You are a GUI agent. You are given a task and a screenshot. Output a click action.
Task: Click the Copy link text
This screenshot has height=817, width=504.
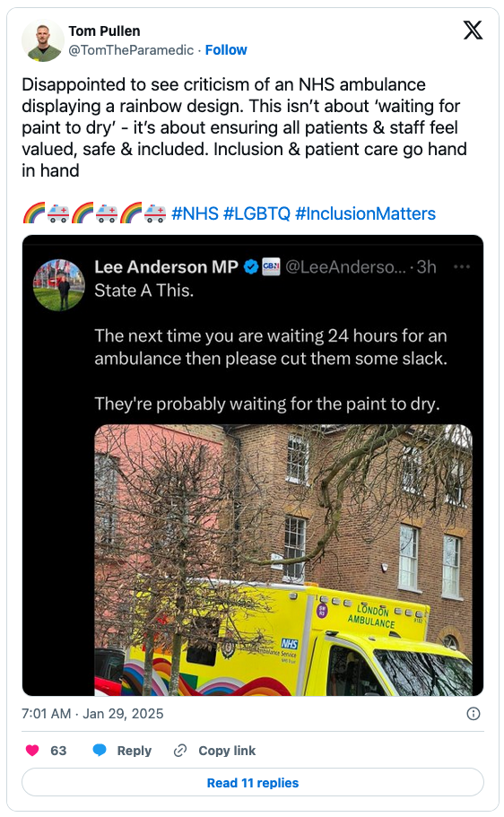pyautogui.click(x=227, y=751)
